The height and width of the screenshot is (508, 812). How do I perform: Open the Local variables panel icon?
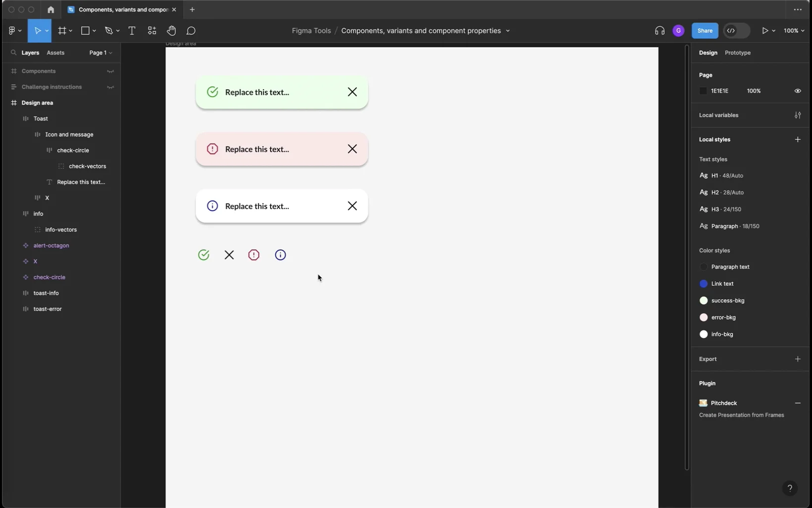click(x=798, y=115)
